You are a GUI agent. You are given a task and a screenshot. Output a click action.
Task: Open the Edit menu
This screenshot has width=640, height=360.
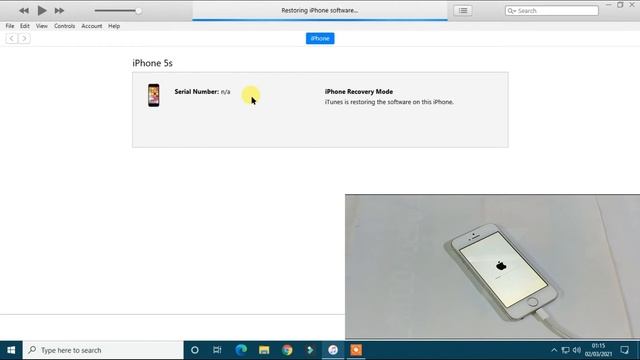pos(25,26)
